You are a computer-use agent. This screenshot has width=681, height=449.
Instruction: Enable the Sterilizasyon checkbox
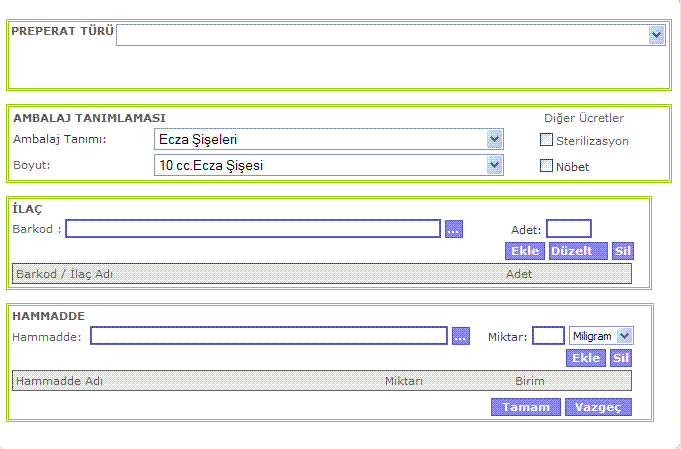point(547,141)
